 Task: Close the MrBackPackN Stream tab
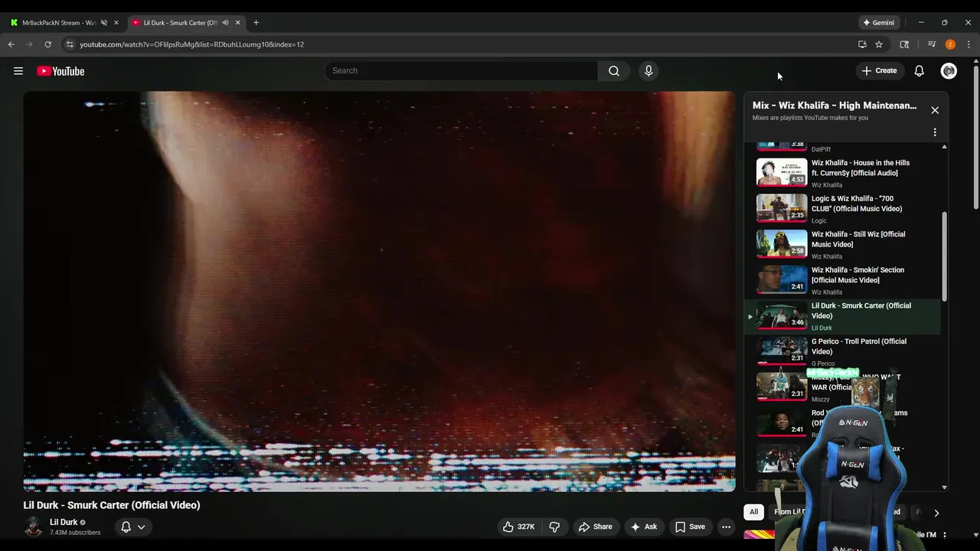pos(116,22)
